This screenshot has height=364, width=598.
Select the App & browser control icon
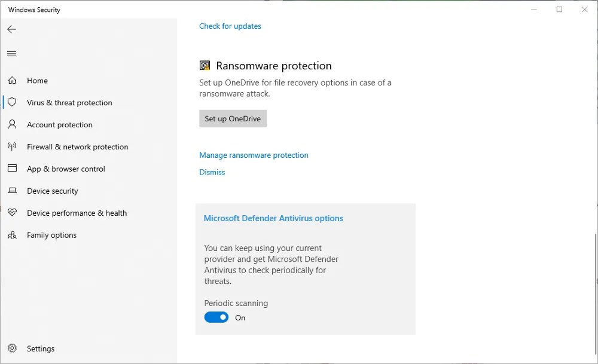(x=12, y=169)
